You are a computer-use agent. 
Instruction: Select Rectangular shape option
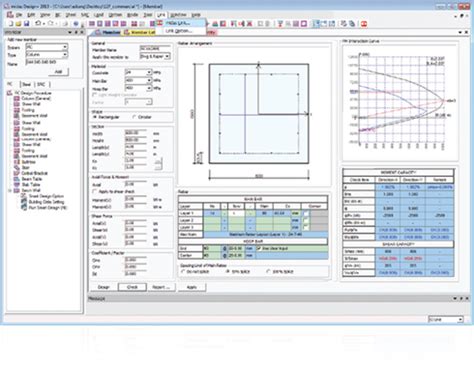pos(95,117)
